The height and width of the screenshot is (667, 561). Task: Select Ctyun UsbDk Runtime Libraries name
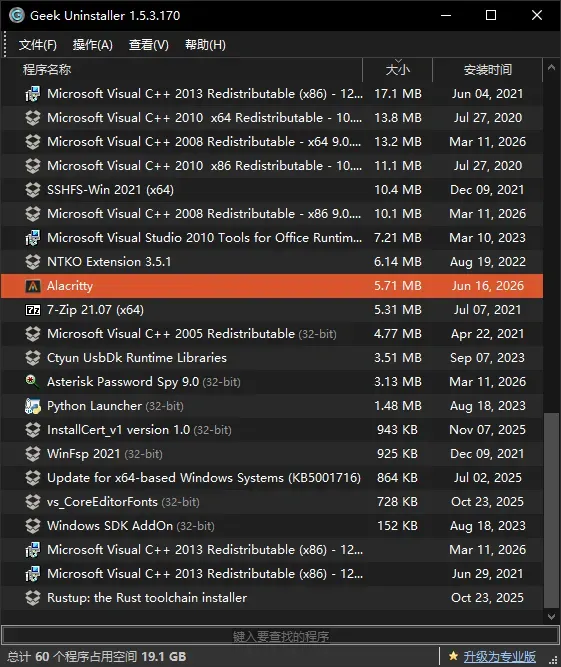137,358
